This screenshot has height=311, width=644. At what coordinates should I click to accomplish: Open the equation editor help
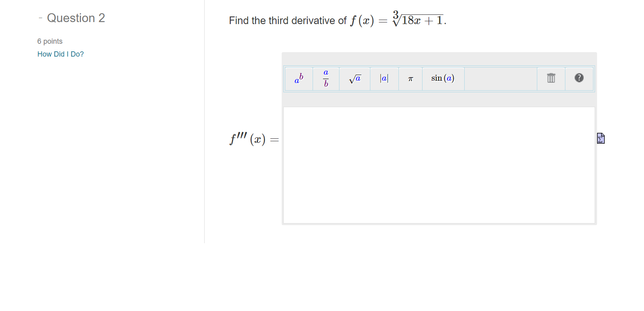[579, 78]
